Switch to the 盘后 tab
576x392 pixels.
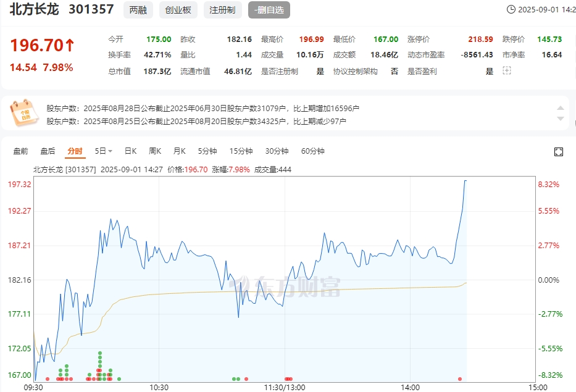coord(48,151)
